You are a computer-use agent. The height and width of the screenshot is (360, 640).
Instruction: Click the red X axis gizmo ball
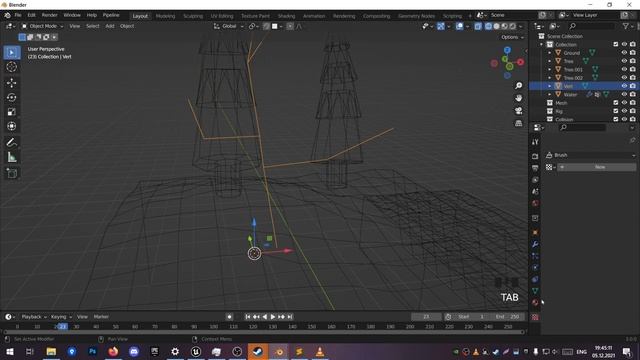coord(520,62)
